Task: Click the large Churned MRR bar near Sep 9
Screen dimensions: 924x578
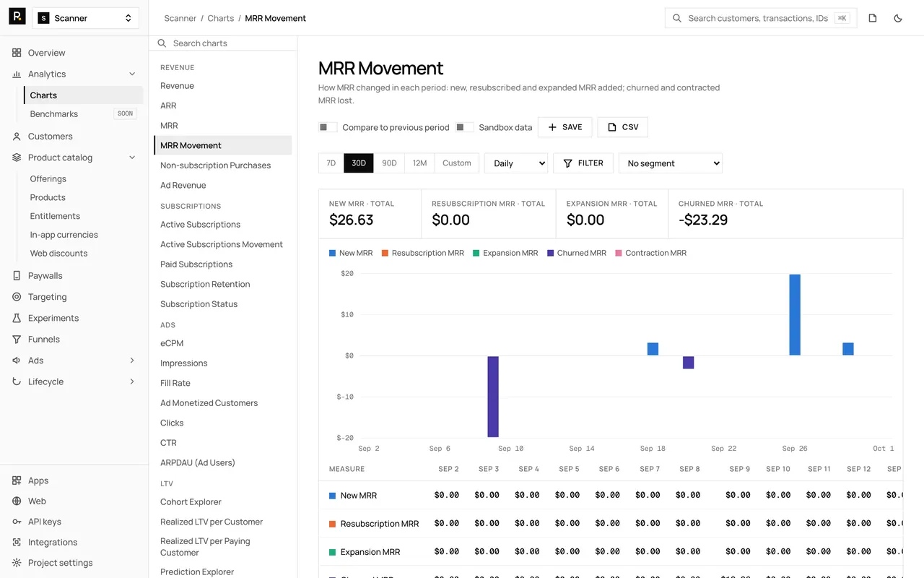Action: click(493, 397)
